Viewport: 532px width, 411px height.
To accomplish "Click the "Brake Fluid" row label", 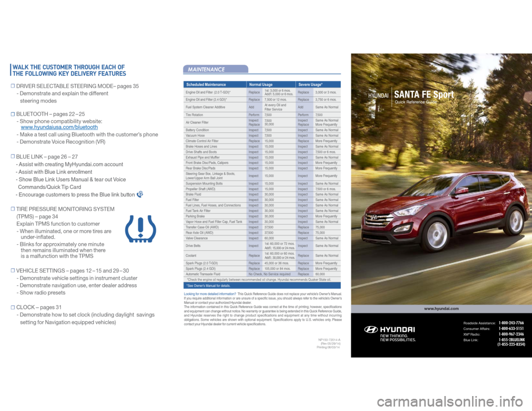I will click(193, 194).
